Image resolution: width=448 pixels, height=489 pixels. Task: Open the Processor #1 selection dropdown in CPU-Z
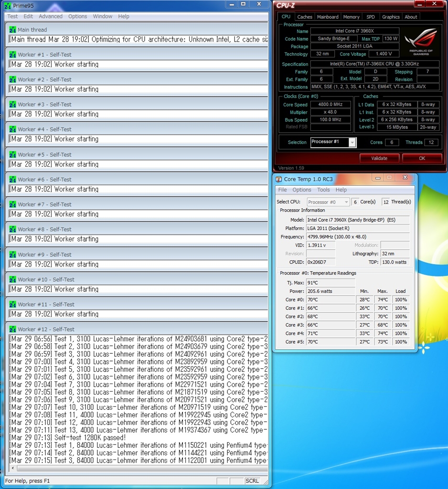click(x=352, y=142)
